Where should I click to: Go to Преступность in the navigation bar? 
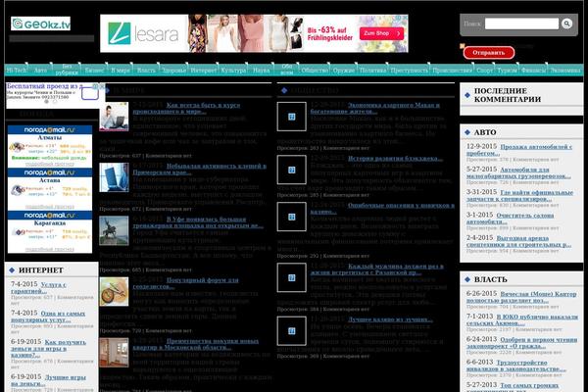[409, 71]
